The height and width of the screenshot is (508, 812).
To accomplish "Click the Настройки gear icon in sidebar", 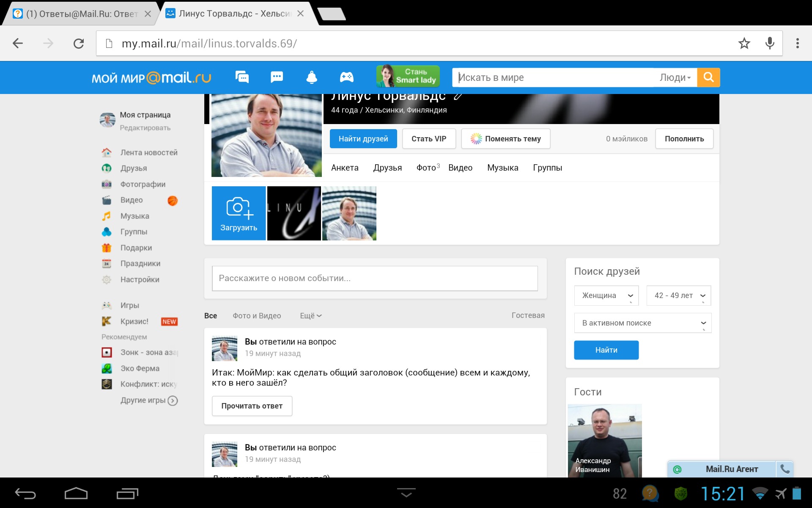I will 107,279.
